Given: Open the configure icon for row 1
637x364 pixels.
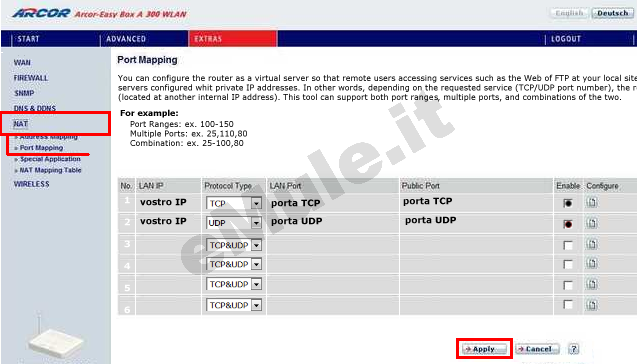Looking at the screenshot, I should 592,202.
